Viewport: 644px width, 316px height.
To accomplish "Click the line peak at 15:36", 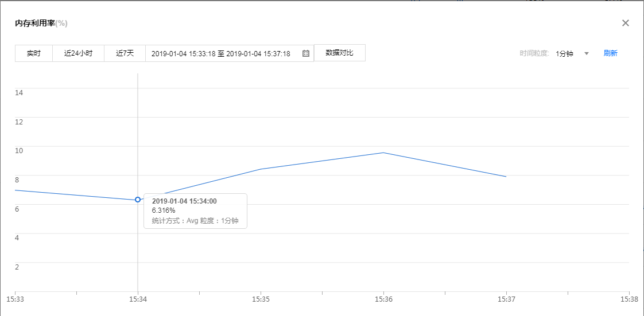I will point(383,153).
